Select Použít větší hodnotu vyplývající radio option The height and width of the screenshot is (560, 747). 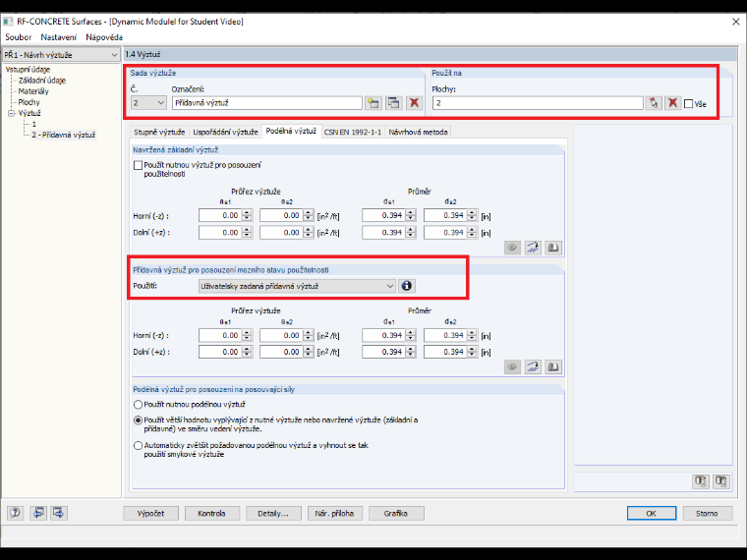(x=139, y=420)
